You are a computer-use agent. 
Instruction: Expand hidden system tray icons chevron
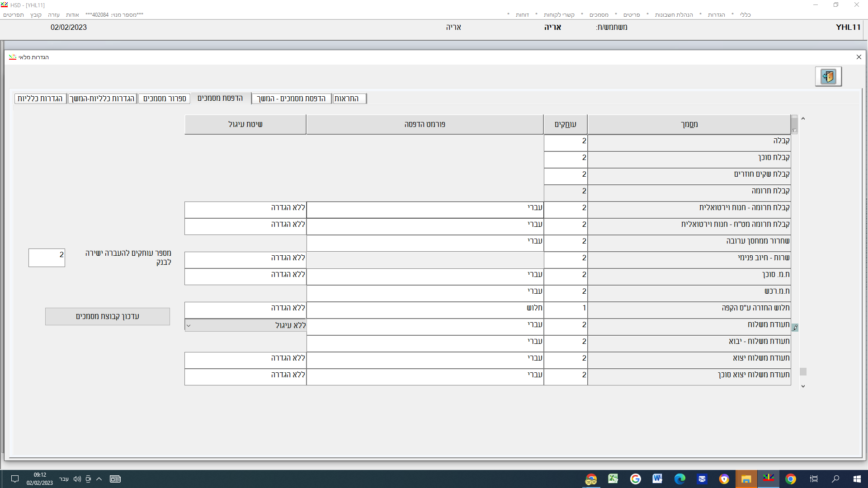click(99, 479)
